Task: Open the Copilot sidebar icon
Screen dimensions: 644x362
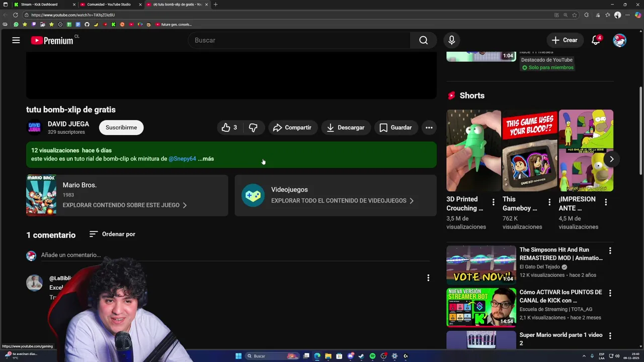Action: click(x=638, y=15)
